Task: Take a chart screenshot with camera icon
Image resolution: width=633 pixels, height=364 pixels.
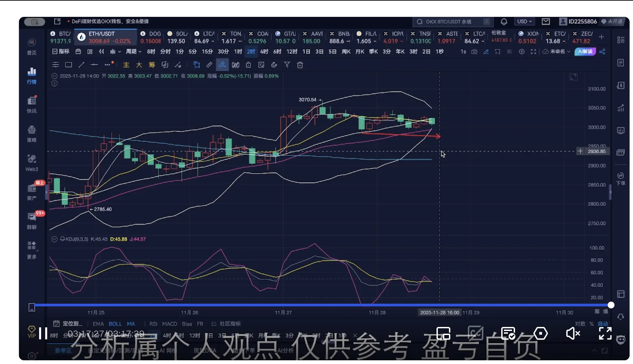Action: tap(474, 52)
